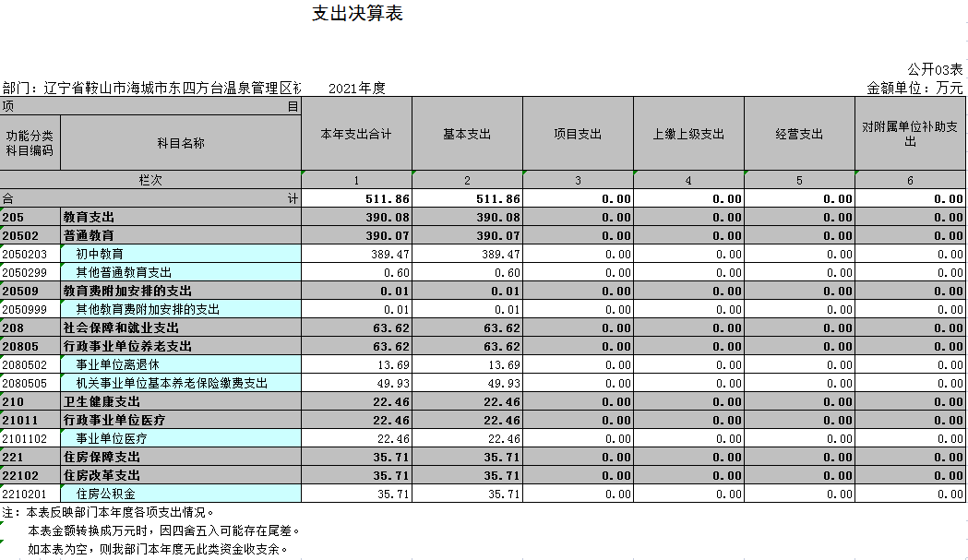Viewport: 968px width, 560px height.
Task: Select the 对附属单位补助支出 header cell
Action: (x=910, y=134)
